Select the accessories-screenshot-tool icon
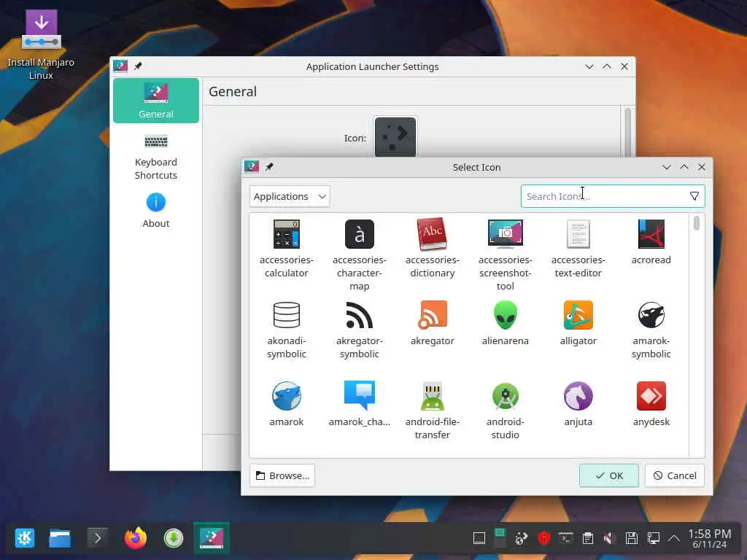 (505, 234)
